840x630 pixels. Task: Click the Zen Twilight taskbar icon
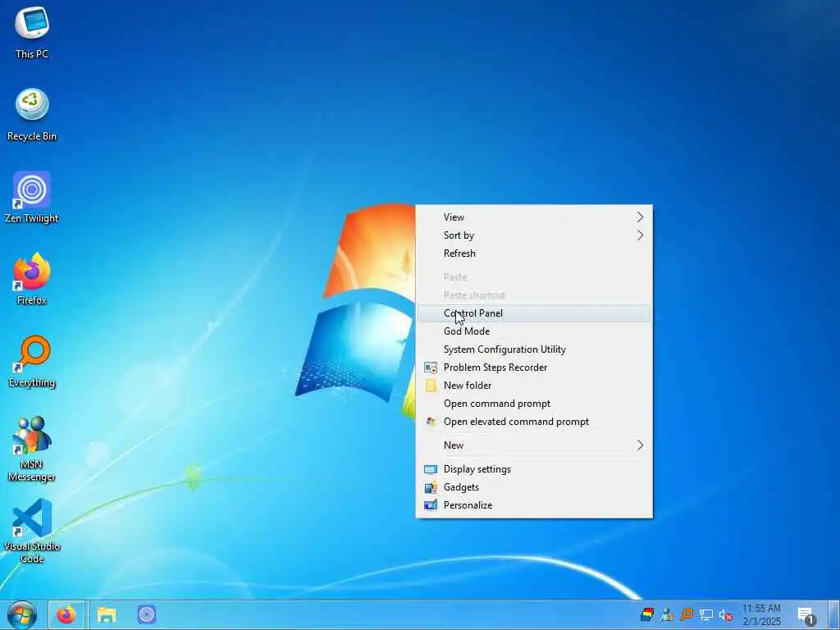pos(147,614)
